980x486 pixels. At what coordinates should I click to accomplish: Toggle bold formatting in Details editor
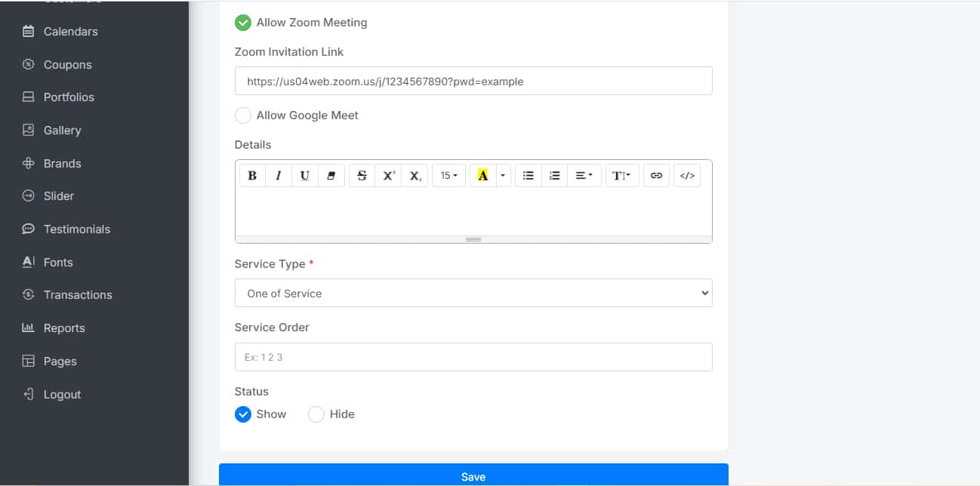(x=252, y=176)
